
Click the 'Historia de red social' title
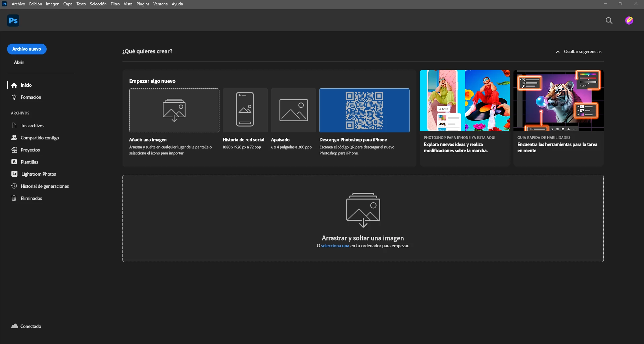coord(244,140)
